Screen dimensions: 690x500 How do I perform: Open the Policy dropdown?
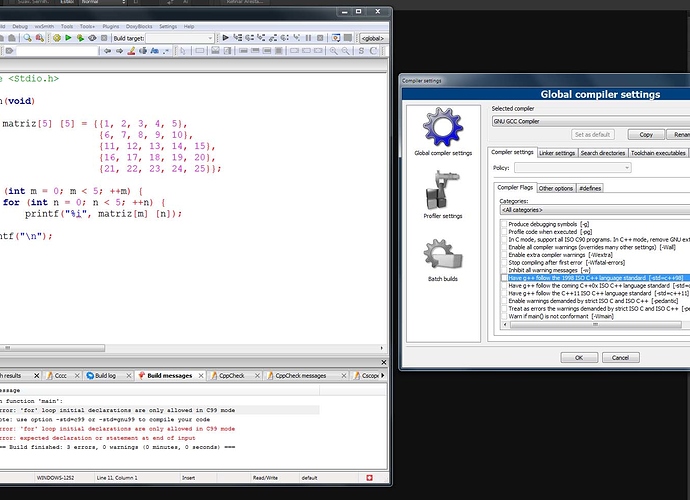tap(573, 168)
